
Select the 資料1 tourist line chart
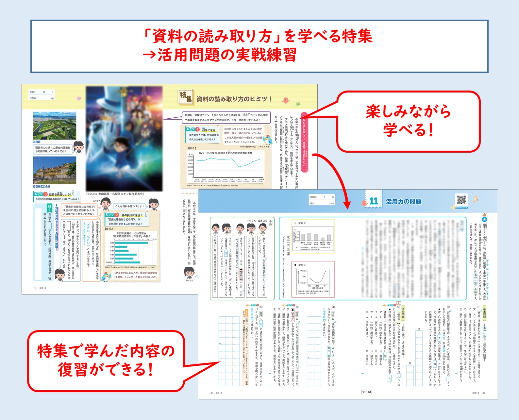tap(226, 166)
